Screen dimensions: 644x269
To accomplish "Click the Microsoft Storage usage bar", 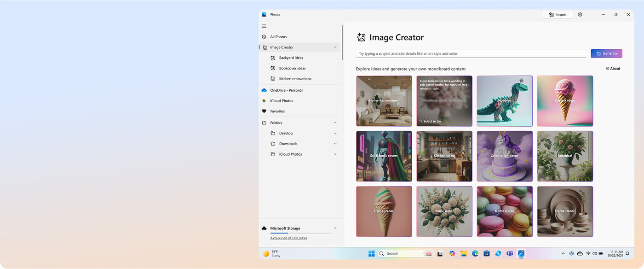I will pyautogui.click(x=301, y=233).
